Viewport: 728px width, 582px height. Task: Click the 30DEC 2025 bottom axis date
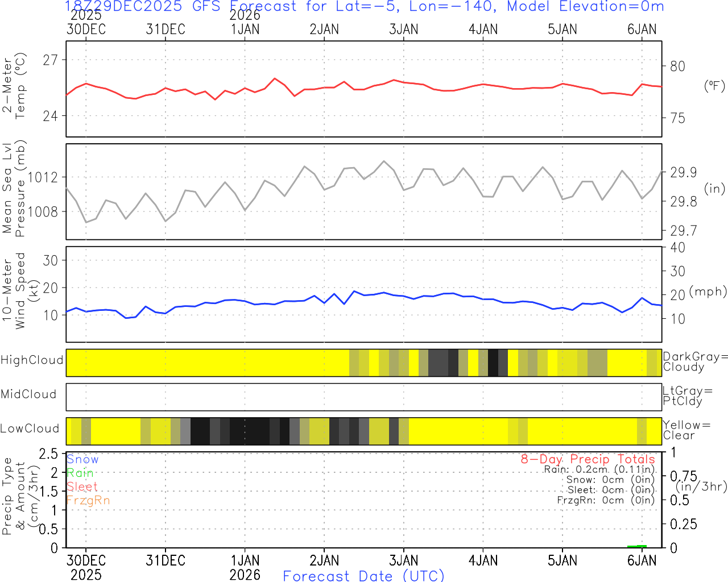point(86,567)
